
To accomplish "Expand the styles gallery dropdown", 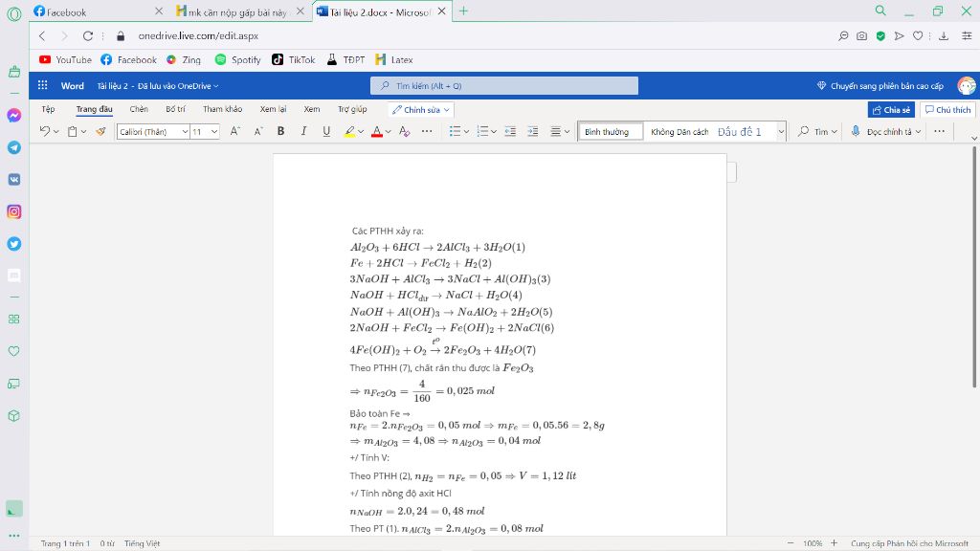I will click(781, 132).
